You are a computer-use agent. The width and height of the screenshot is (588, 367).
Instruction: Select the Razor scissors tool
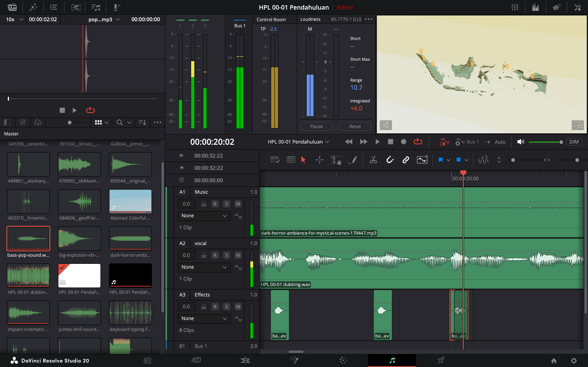click(x=373, y=160)
